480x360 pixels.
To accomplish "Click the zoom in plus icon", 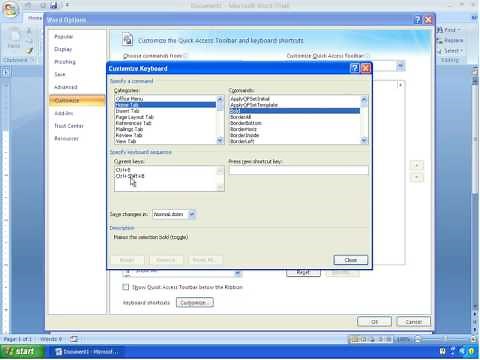I will (473, 340).
